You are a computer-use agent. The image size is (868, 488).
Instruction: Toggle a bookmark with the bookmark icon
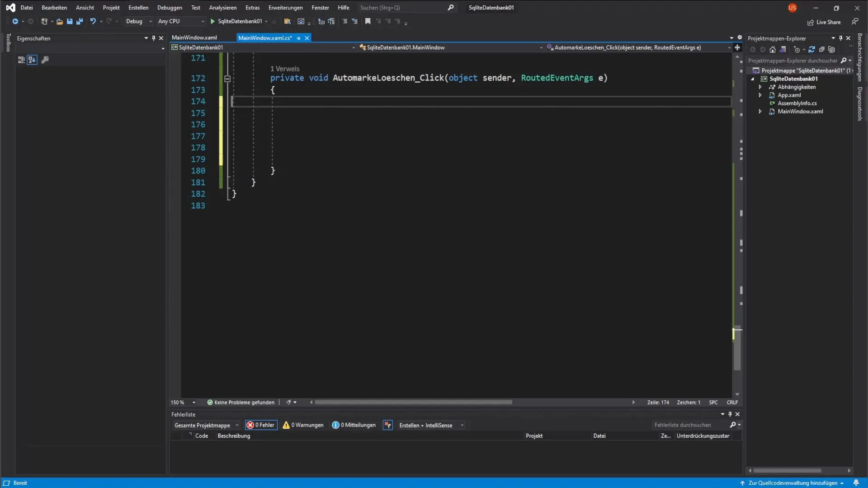[368, 21]
